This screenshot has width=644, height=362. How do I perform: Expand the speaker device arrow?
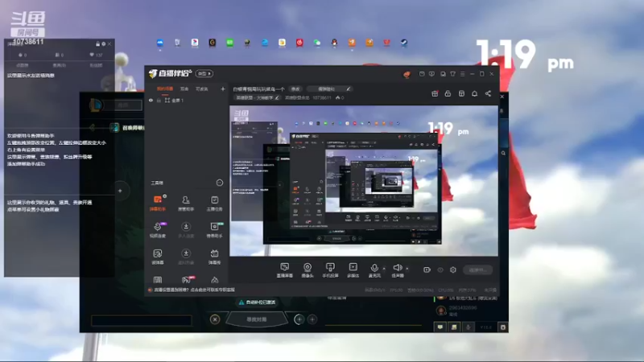coord(407,269)
